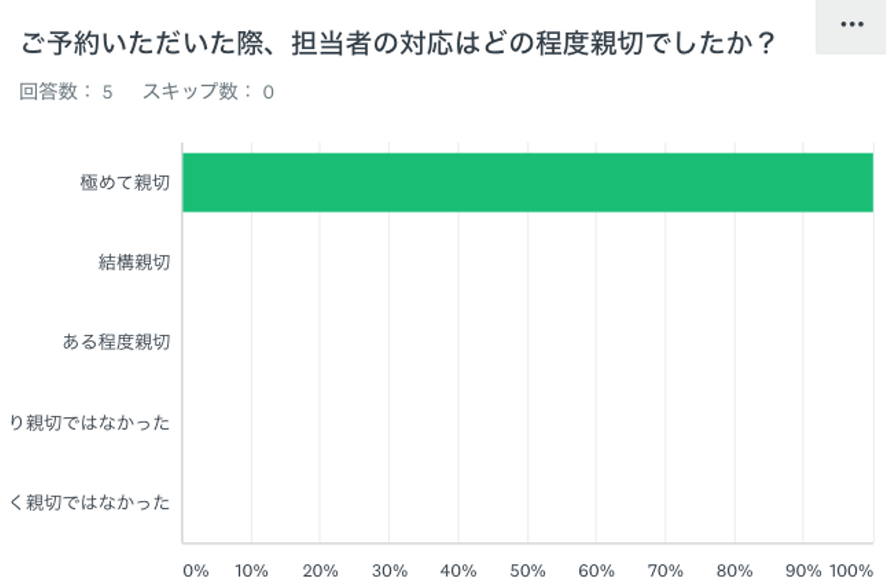Click the 10% axis label
This screenshot has height=588, width=886.
pos(251,571)
